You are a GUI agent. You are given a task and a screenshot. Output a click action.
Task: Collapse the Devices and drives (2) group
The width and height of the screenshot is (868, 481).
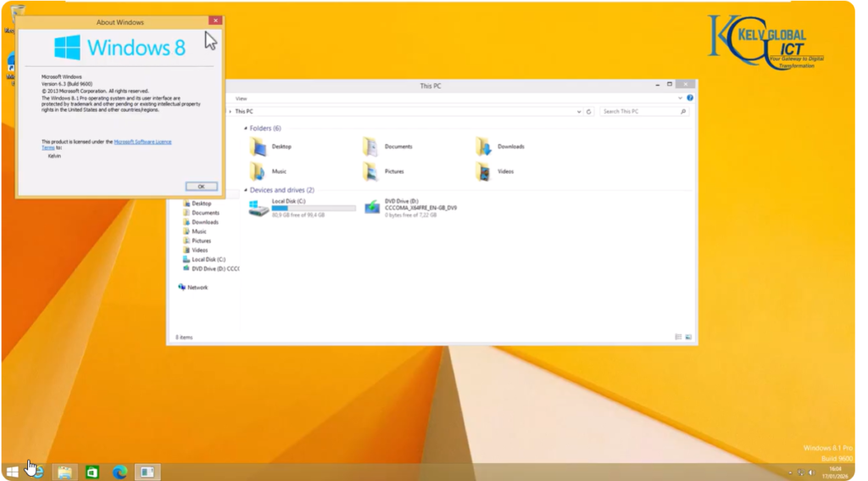coord(246,190)
